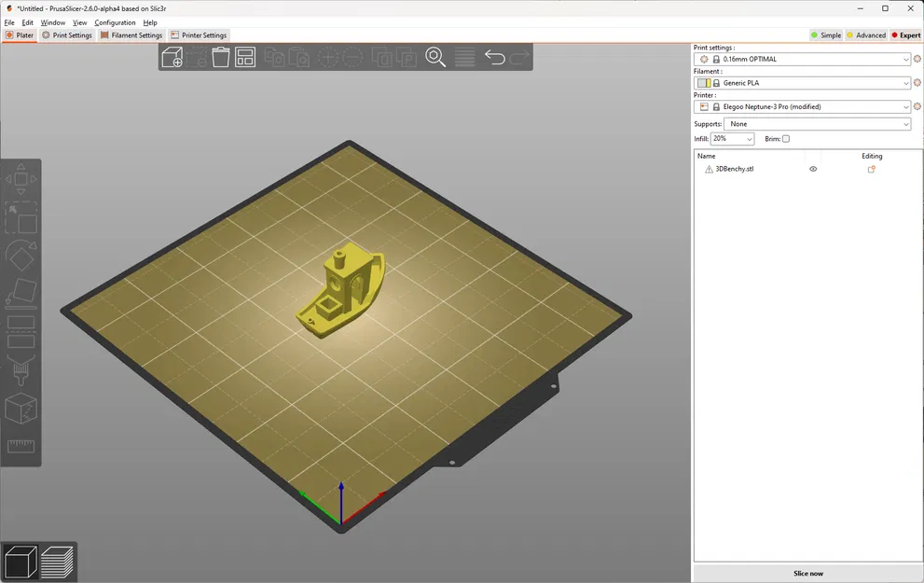Click the Search magnifier icon
This screenshot has height=583, width=924.
coord(435,57)
